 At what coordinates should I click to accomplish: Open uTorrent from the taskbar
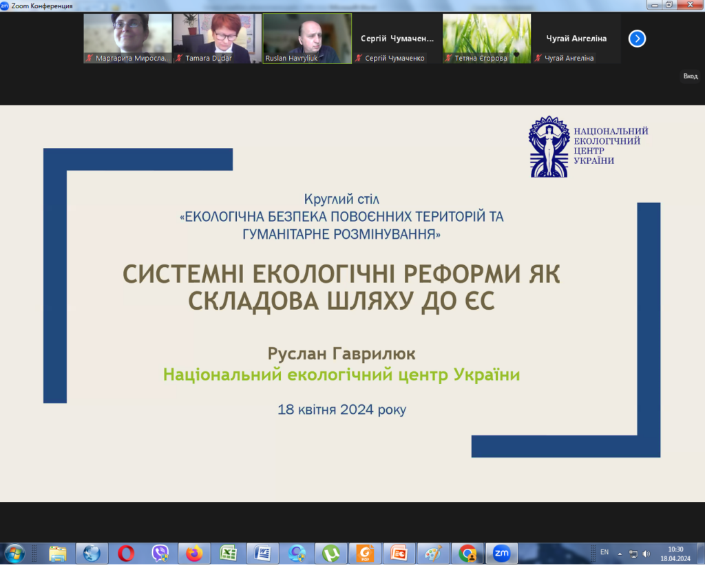coord(331,554)
